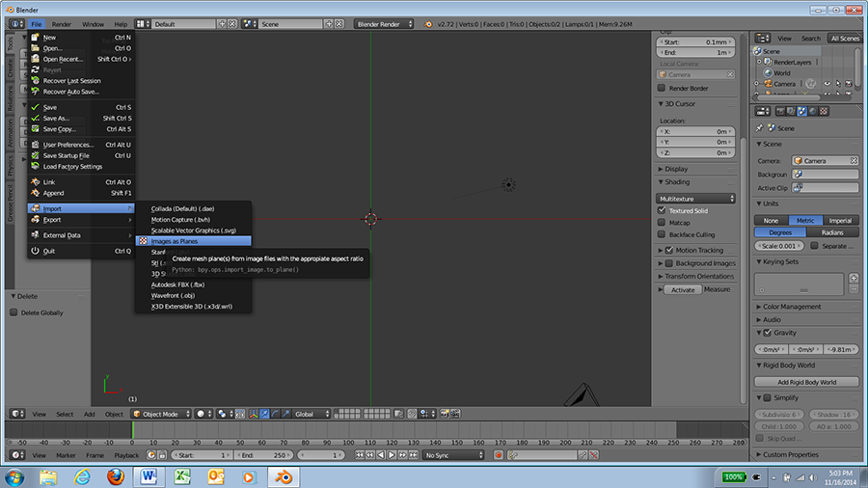Select the scale manipulator icon
Screen dimensions: 868x488
pos(285,414)
